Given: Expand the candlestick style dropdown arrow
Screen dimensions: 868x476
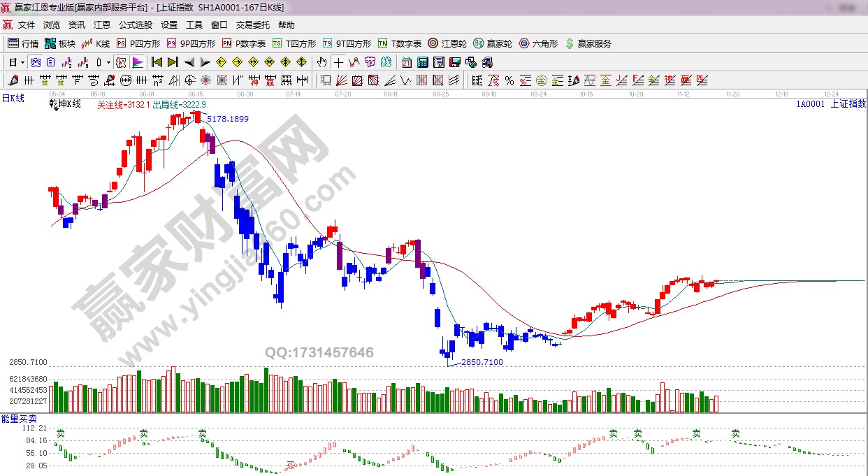Looking at the screenshot, I should click(108, 62).
